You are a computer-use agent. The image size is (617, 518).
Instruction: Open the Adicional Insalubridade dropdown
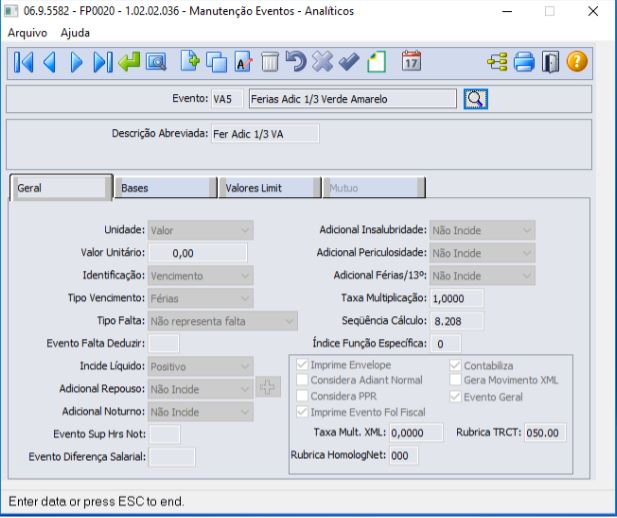[x=482, y=230]
